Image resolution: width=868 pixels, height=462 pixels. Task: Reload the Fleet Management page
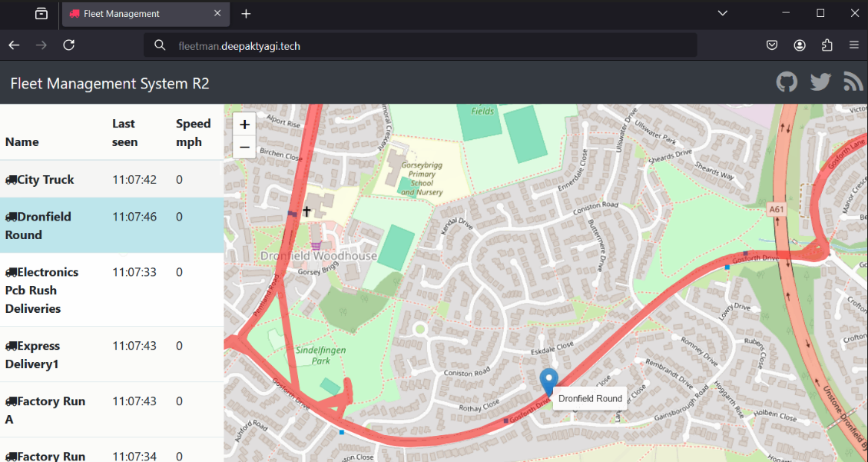[x=68, y=45]
